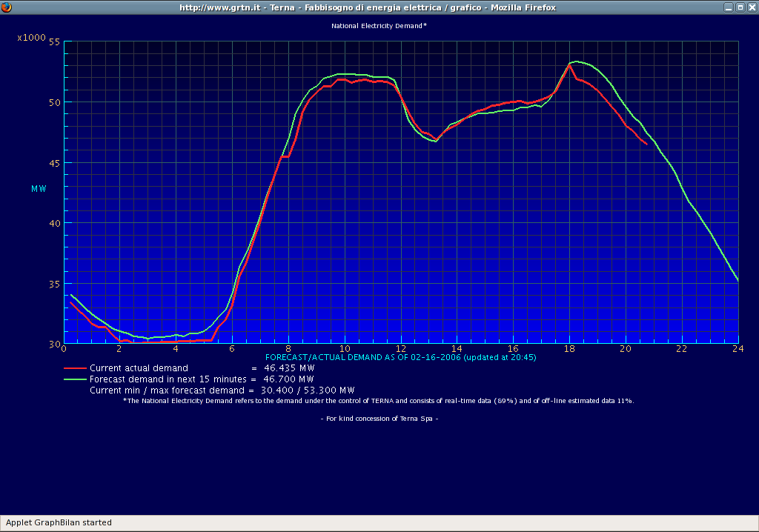The width and height of the screenshot is (759, 532).
Task: Close the Firefox window
Action: click(751, 7)
